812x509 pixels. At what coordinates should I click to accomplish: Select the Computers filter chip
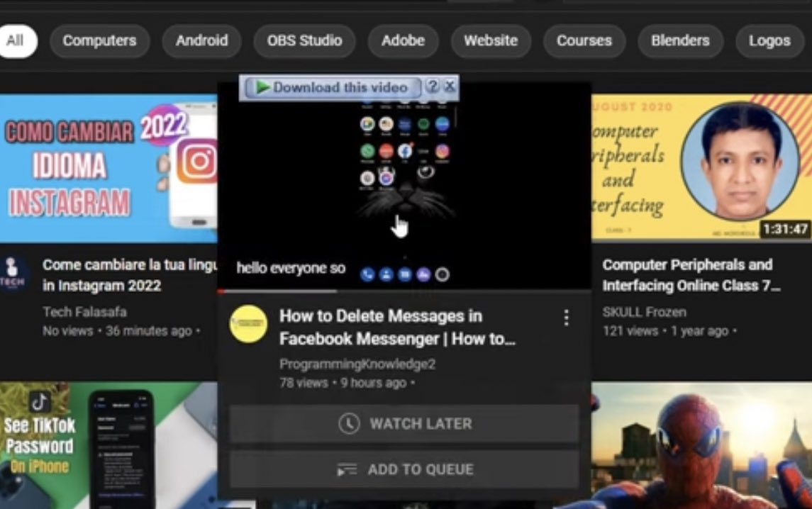click(x=99, y=40)
